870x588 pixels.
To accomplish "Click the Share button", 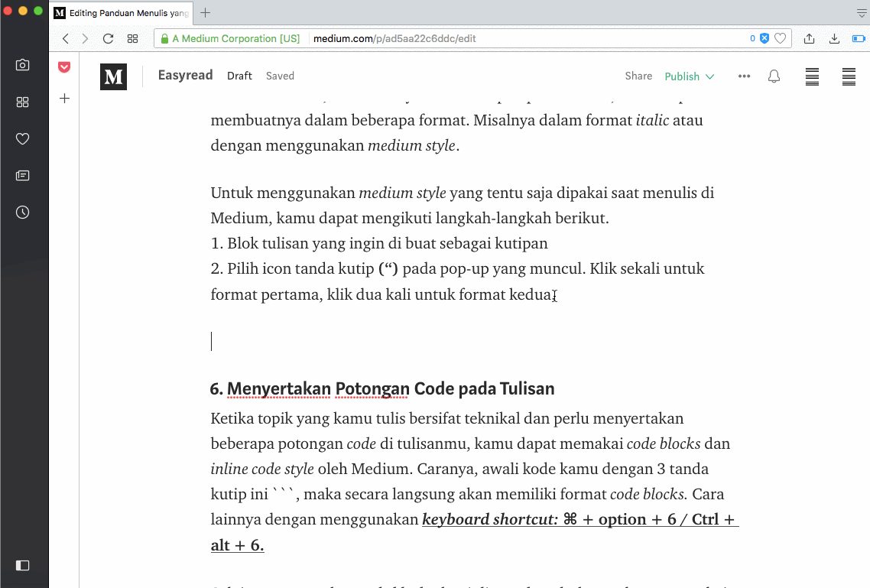I will point(638,76).
